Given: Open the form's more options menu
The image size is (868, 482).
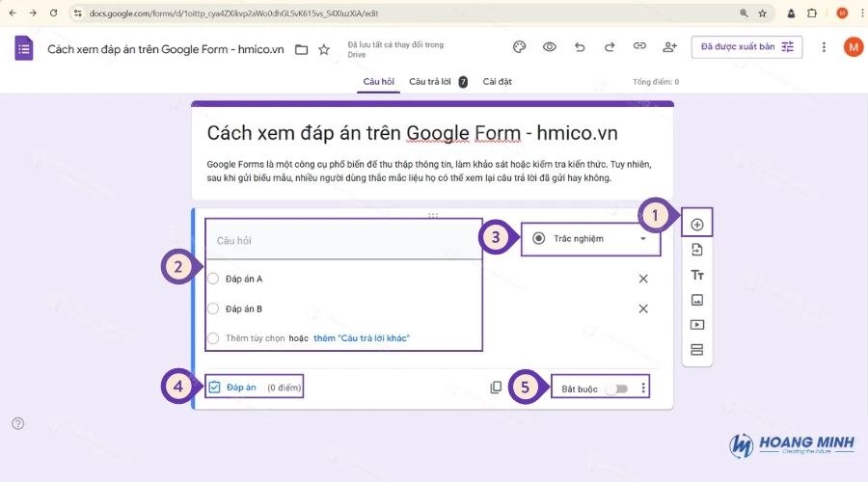Looking at the screenshot, I should pos(824,47).
